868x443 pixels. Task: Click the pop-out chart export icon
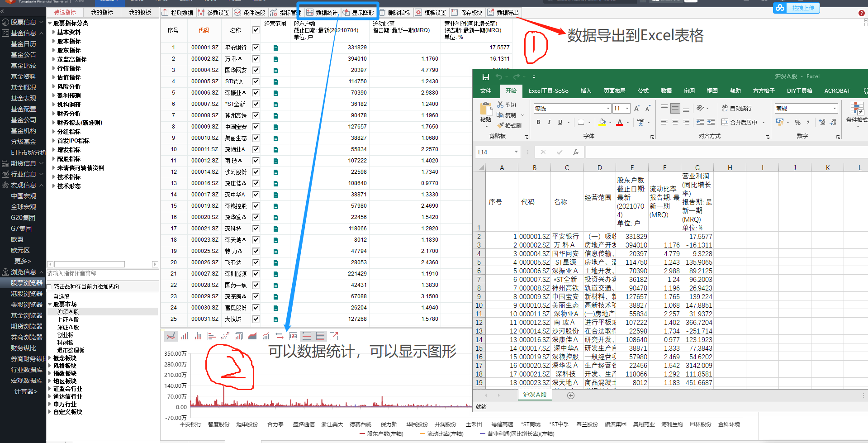pyautogui.click(x=334, y=336)
